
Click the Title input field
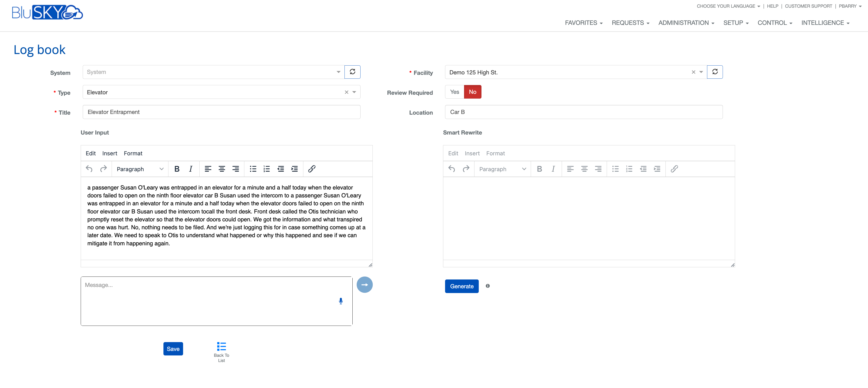point(221,112)
